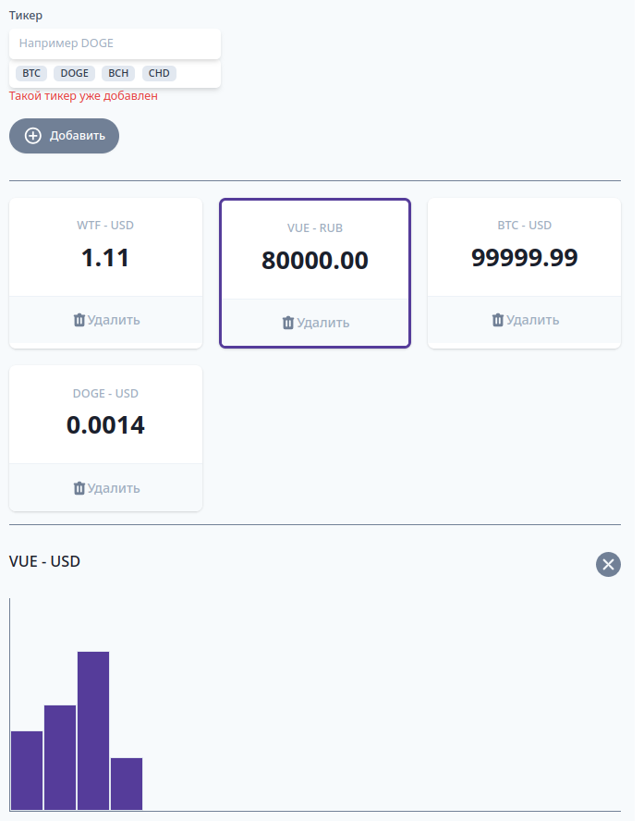The height and width of the screenshot is (821, 644).
Task: Click trash icon on WTF - USD card
Action: (x=79, y=320)
